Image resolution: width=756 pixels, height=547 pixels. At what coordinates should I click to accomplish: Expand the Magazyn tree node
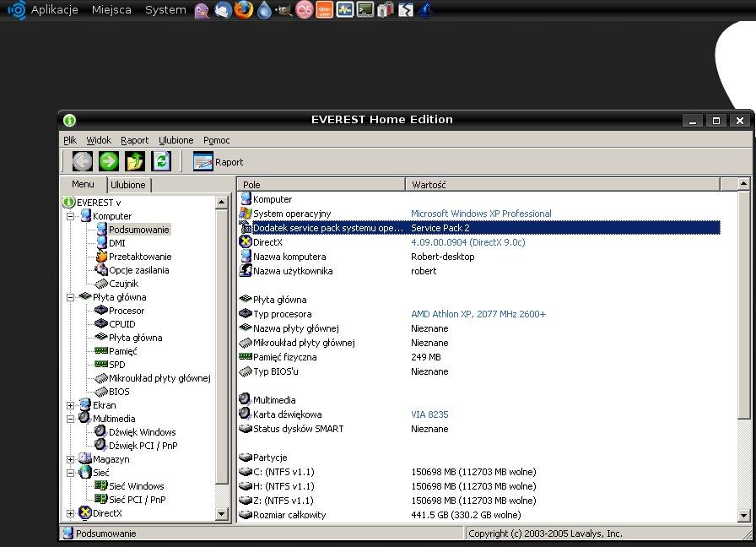[70, 459]
